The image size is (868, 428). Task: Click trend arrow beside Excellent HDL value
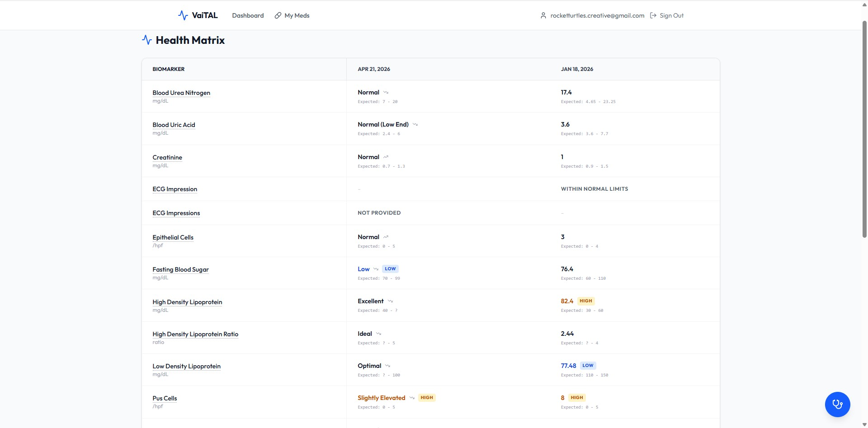click(390, 301)
